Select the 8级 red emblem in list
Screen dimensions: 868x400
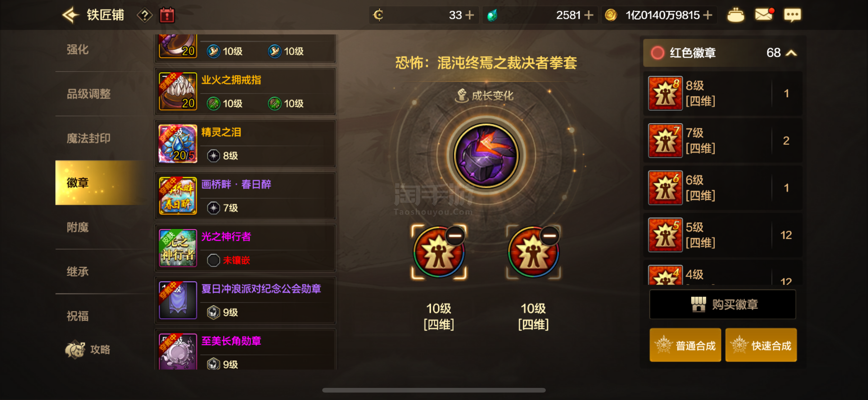pyautogui.click(x=722, y=93)
